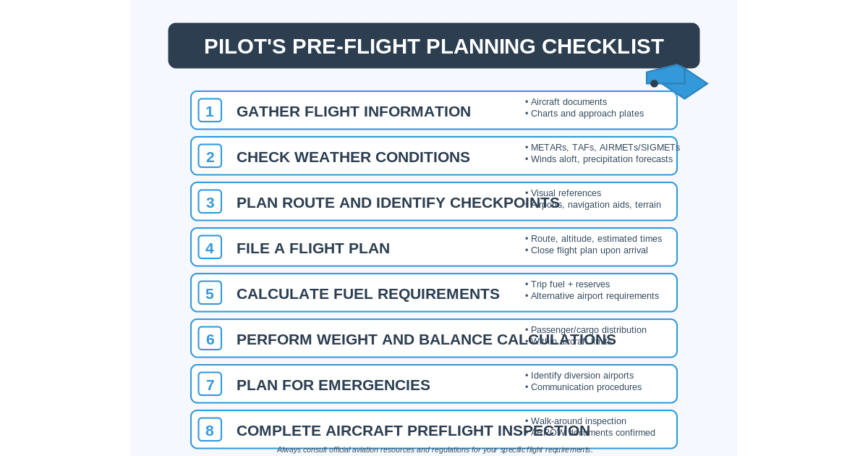Image resolution: width=868 pixels, height=456 pixels.
Task: Click the Charts and approach plates bullet
Action: pos(584,114)
